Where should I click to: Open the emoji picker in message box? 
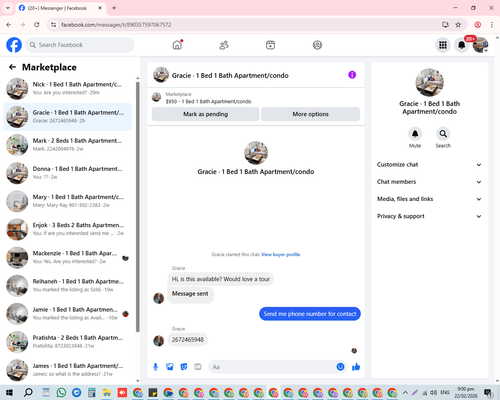340,367
